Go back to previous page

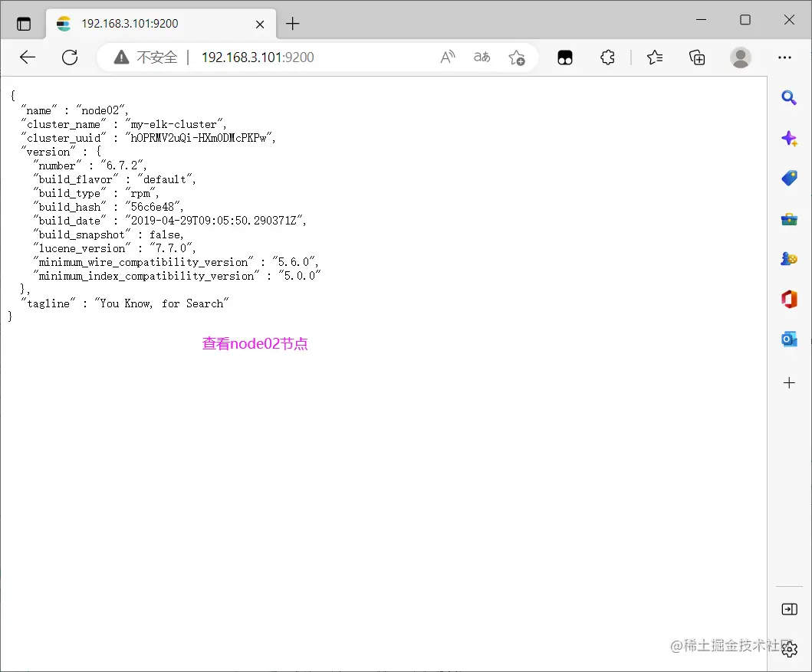(28, 57)
